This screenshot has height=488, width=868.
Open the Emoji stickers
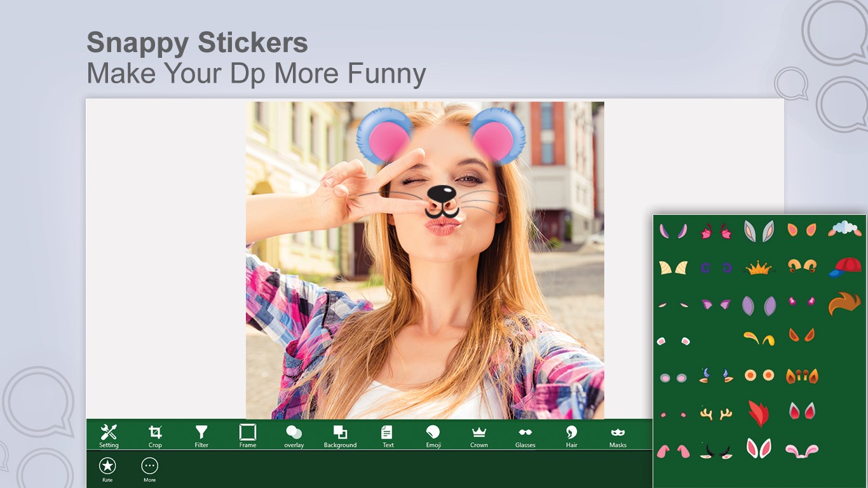pyautogui.click(x=433, y=436)
